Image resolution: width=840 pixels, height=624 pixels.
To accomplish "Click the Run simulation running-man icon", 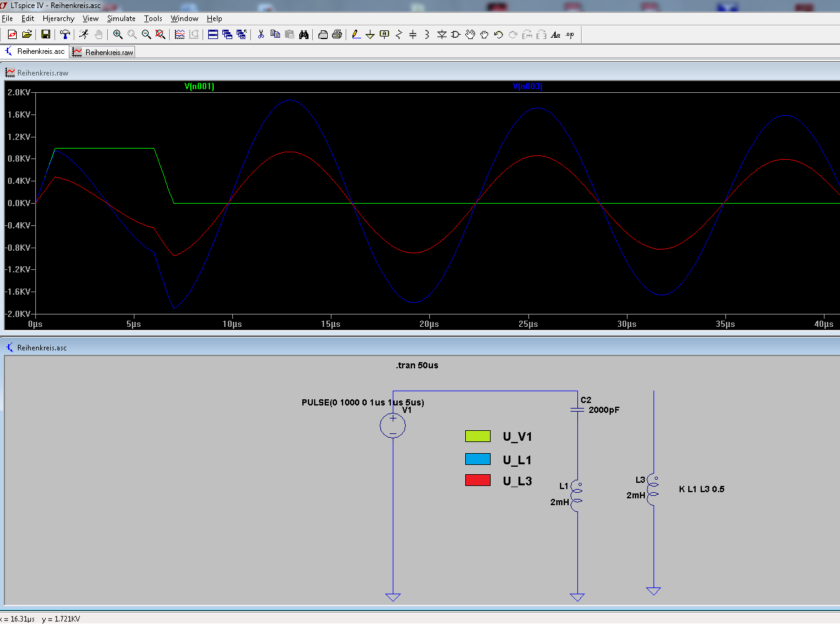I will (84, 35).
